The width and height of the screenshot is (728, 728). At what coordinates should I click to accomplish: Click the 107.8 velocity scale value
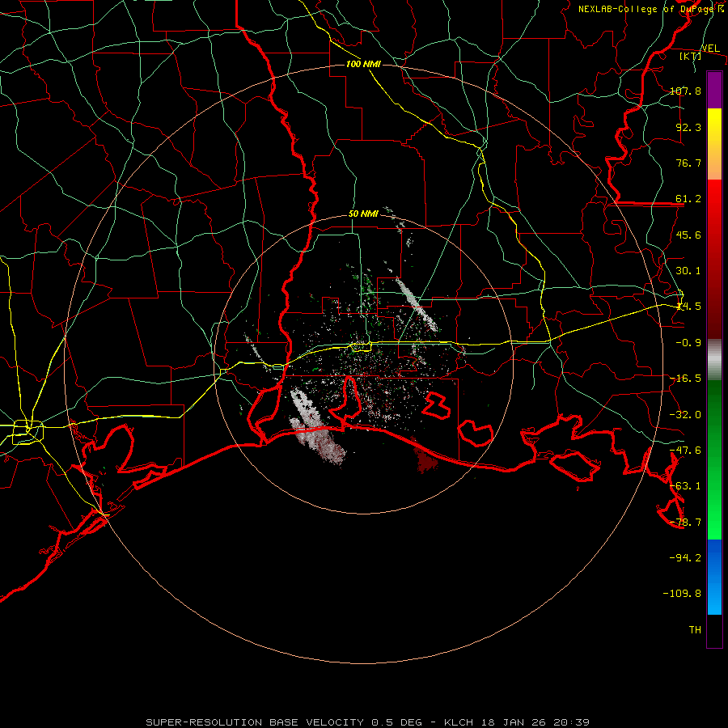pos(686,91)
